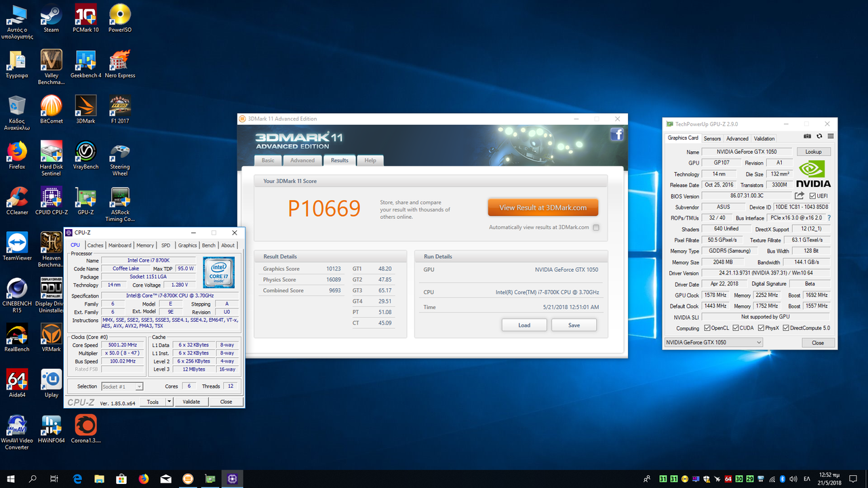Image resolution: width=868 pixels, height=488 pixels.
Task: Click the GPU-Z BIOS share/export icon
Action: pyautogui.click(x=800, y=196)
